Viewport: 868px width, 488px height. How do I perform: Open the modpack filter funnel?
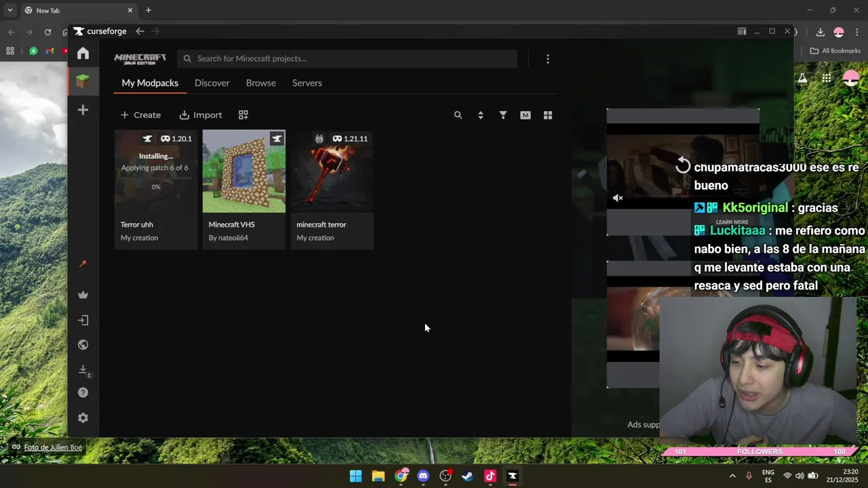pyautogui.click(x=503, y=115)
